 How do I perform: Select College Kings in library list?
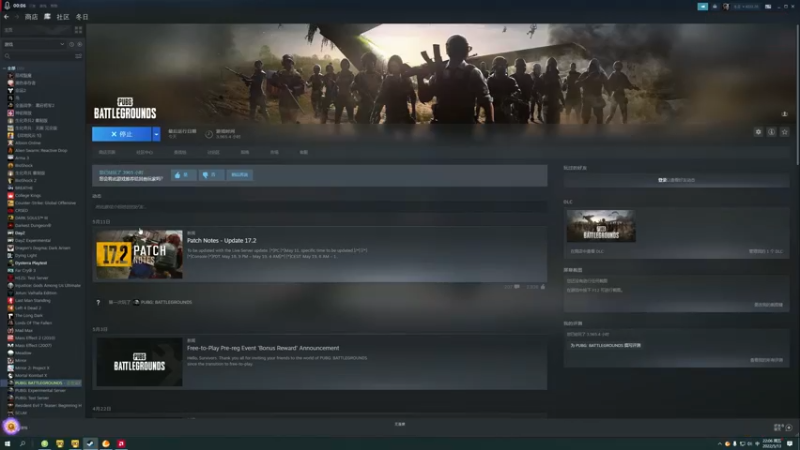28,195
